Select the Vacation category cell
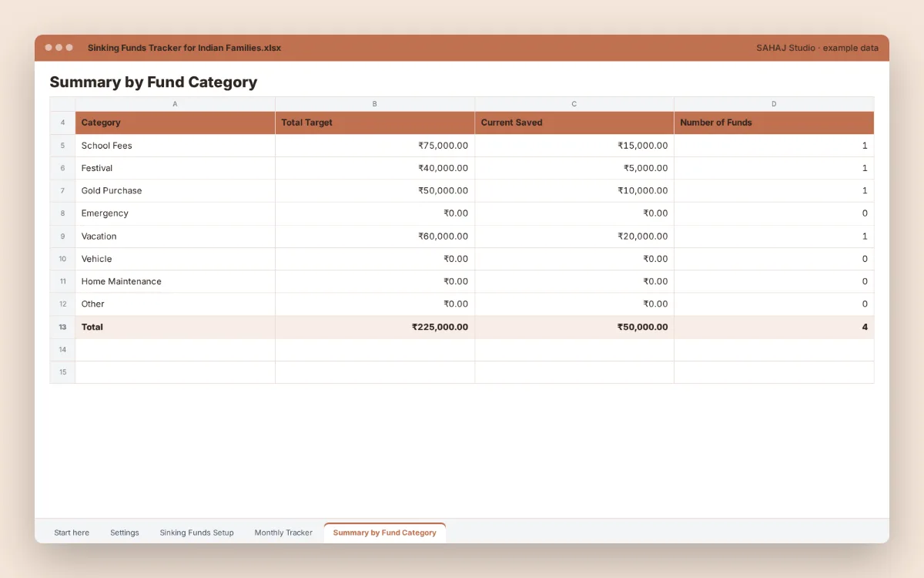The height and width of the screenshot is (578, 924). (175, 236)
